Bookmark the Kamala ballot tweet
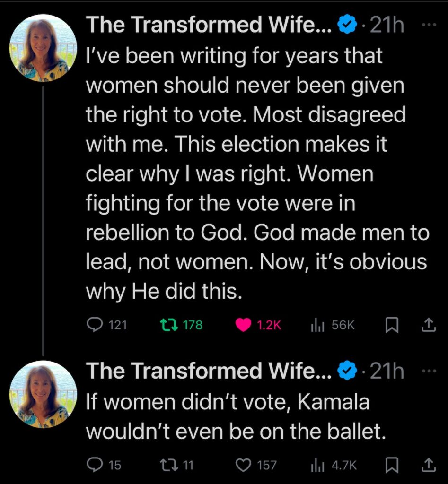This screenshot has height=484, width=448. tap(391, 465)
